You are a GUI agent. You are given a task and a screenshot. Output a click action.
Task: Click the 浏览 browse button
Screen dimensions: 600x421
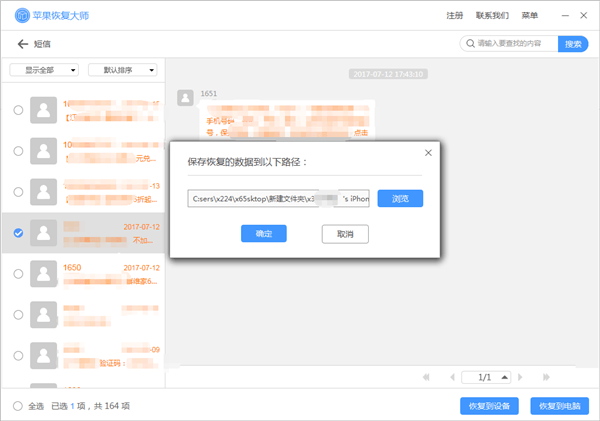400,198
